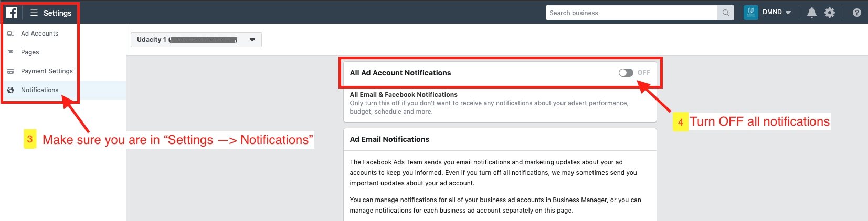This screenshot has width=868, height=221.
Task: Open the DMND business switcher dropdown
Action: coord(788,13)
